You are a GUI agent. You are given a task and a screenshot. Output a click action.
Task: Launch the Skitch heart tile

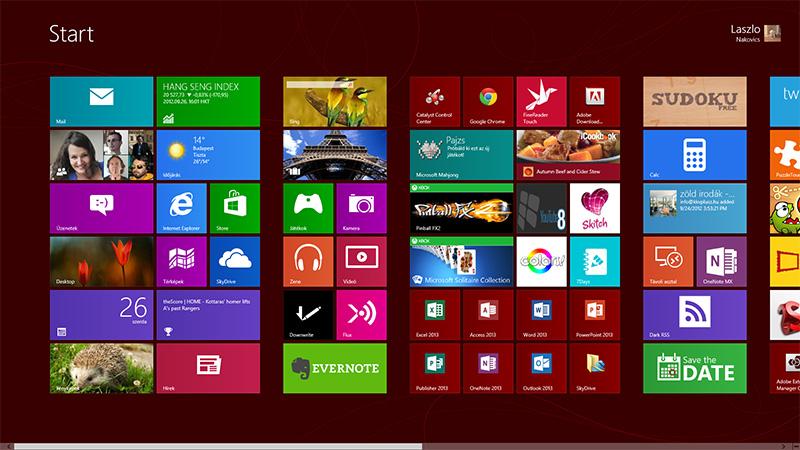point(595,208)
